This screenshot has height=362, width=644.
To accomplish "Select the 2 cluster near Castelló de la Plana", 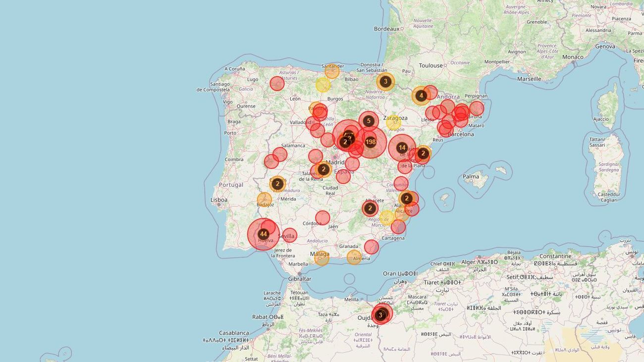I will 423,154.
